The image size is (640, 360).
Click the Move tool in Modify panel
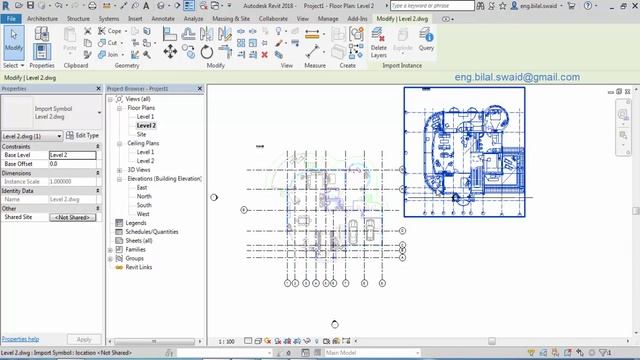point(170,52)
